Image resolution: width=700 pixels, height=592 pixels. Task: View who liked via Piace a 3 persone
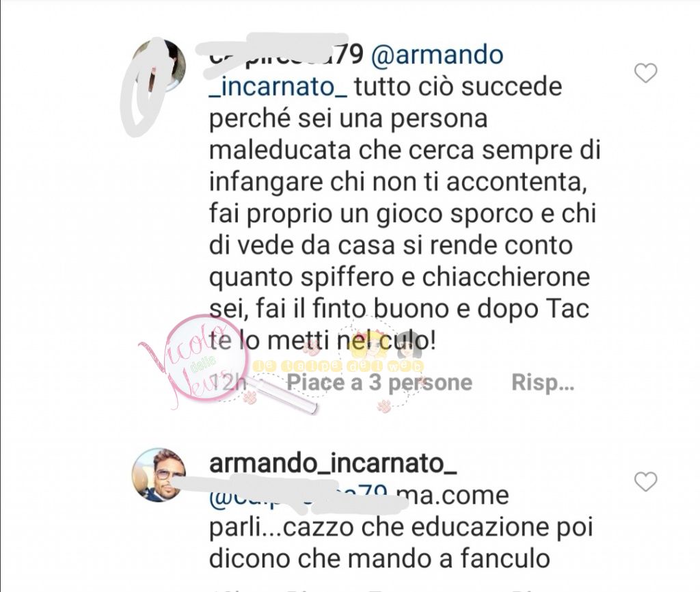[x=379, y=383]
